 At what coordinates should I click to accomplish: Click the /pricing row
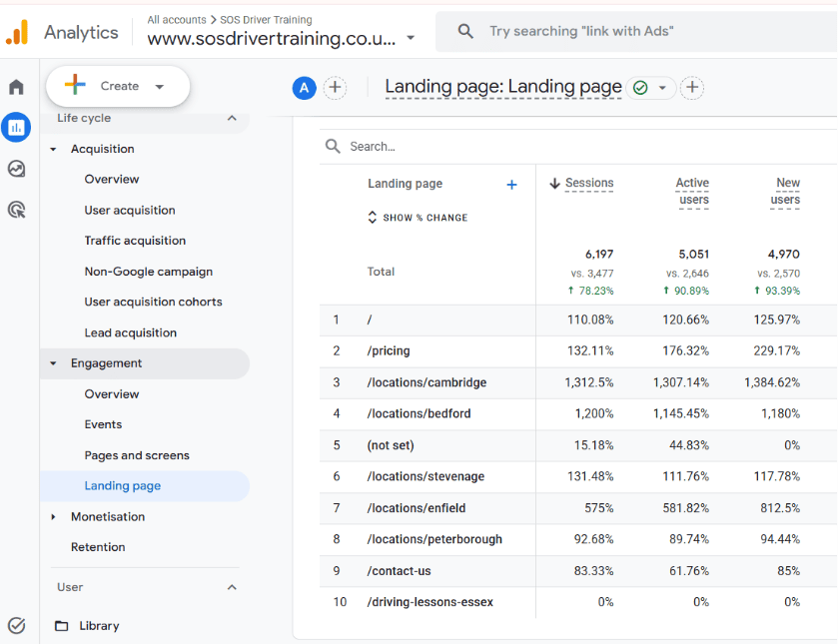point(578,350)
